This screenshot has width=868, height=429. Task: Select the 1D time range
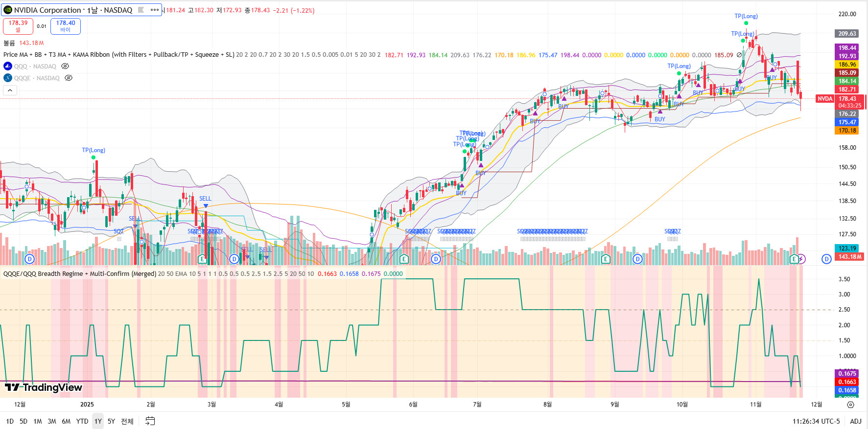(10, 421)
